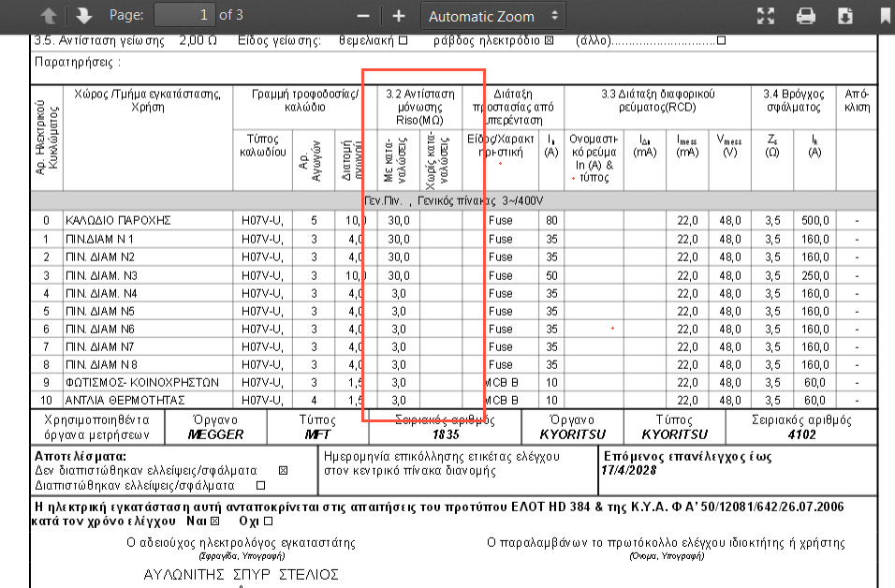This screenshot has height=588, width=895.
Task: Go to previous page with up arrow
Action: click(49, 15)
